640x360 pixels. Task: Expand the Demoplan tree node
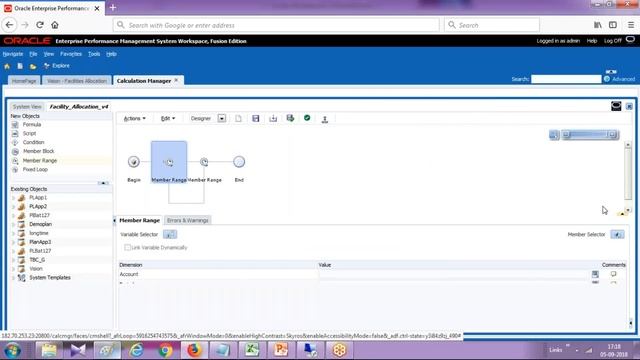click(x=13, y=224)
